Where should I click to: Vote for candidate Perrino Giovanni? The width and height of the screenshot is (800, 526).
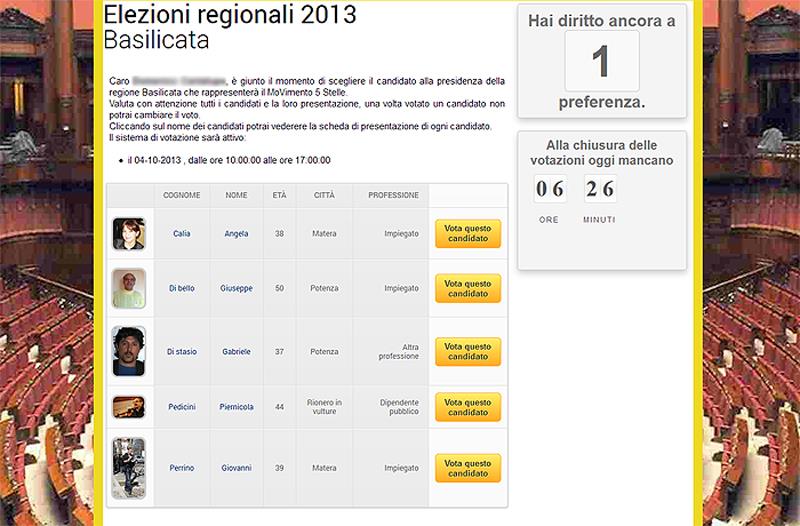coord(467,468)
